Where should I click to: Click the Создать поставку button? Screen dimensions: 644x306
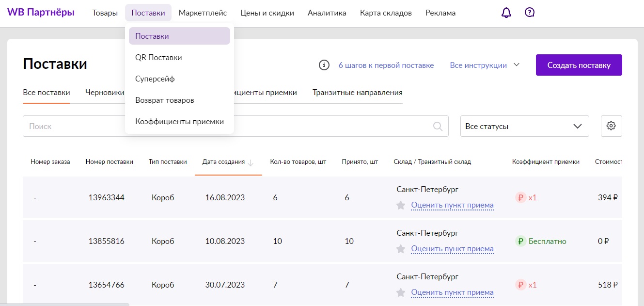point(579,65)
